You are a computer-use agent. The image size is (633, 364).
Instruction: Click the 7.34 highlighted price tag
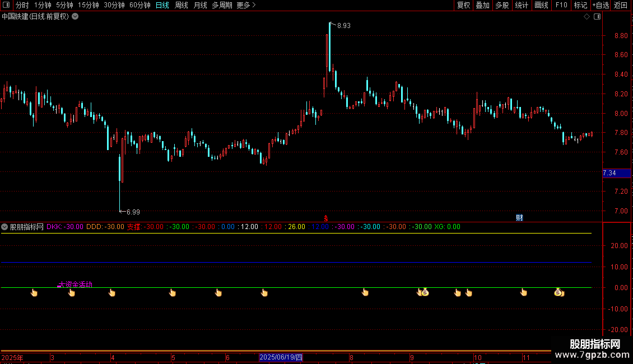(x=616, y=173)
